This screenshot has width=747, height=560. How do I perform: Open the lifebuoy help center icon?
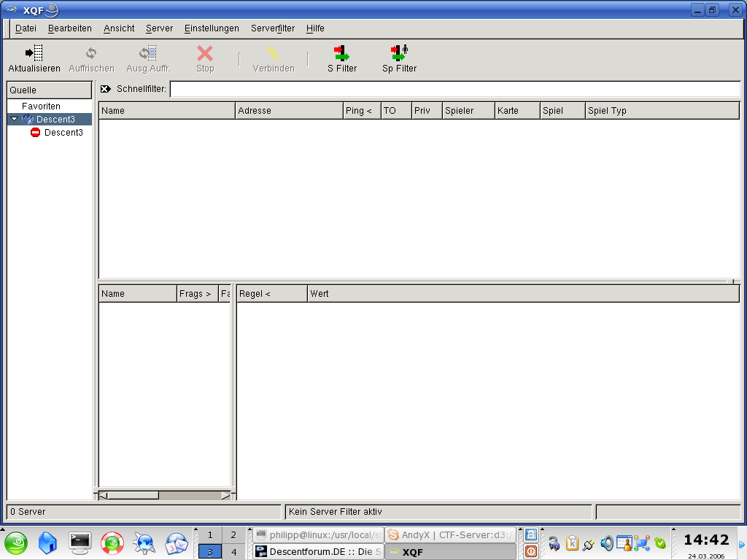(112, 543)
